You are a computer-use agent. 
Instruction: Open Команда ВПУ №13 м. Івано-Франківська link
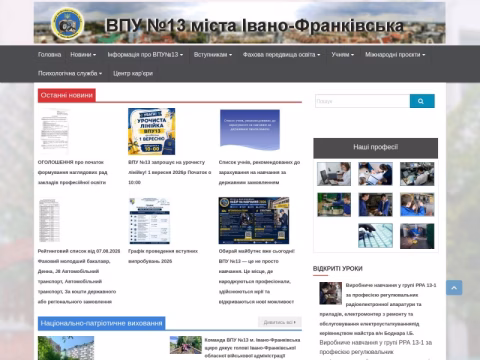click(x=252, y=348)
